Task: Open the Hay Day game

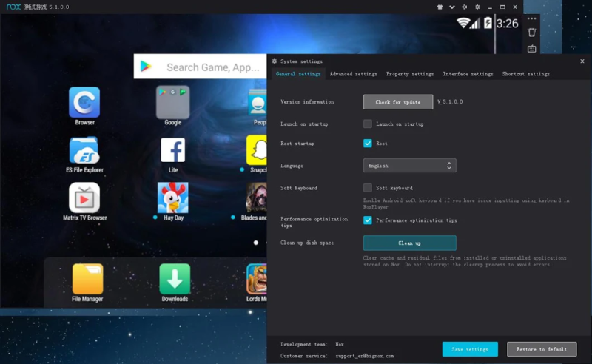Action: (x=172, y=198)
